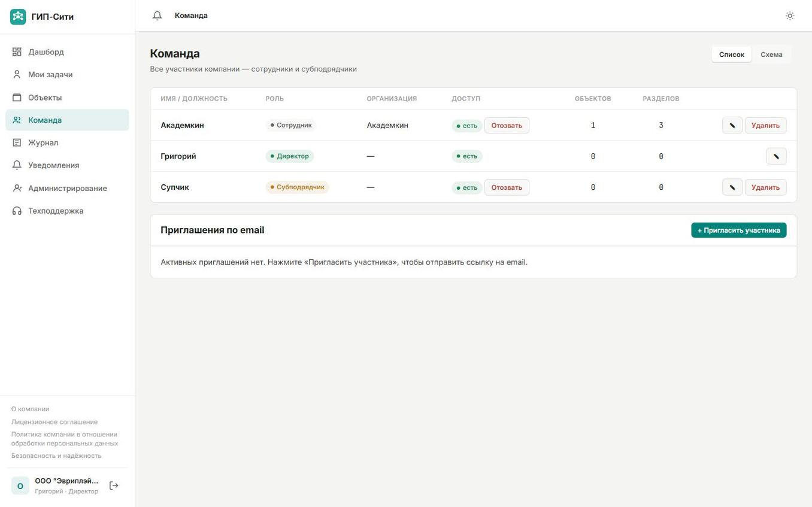Click the ОБЪЕКТОВ column header
This screenshot has width=812, height=507.
[x=593, y=99]
